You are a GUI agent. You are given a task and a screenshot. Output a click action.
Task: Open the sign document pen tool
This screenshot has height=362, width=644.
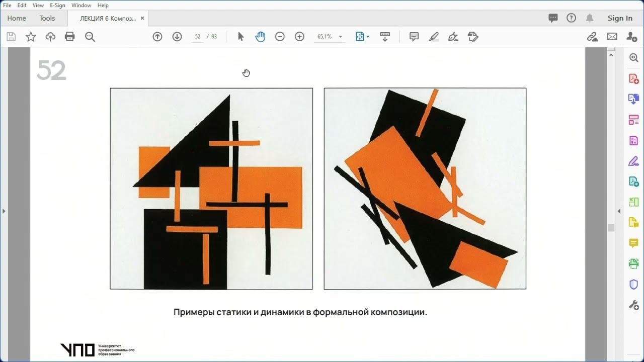453,37
